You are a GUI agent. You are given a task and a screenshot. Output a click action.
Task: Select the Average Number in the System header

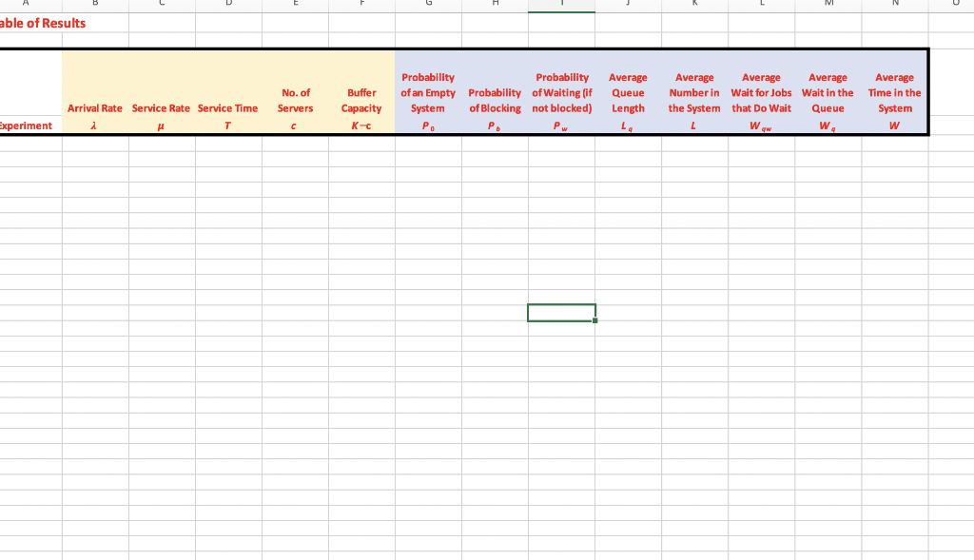(x=694, y=92)
